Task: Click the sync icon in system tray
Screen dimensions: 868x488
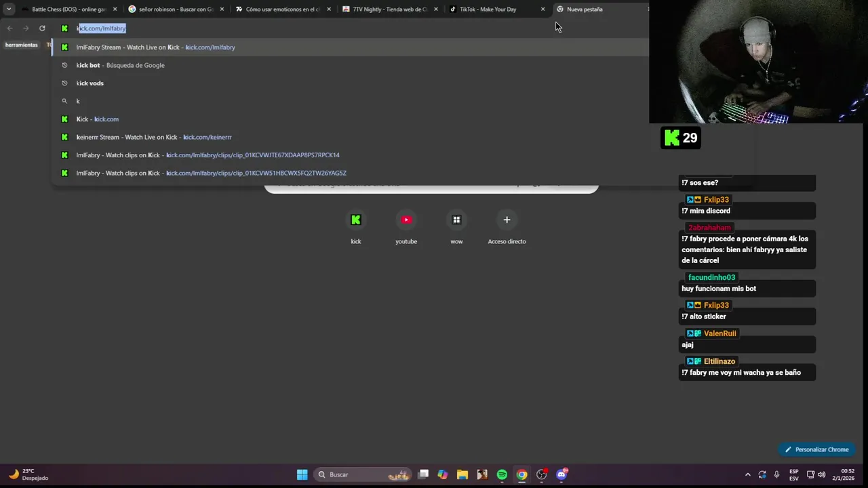Action: click(762, 474)
